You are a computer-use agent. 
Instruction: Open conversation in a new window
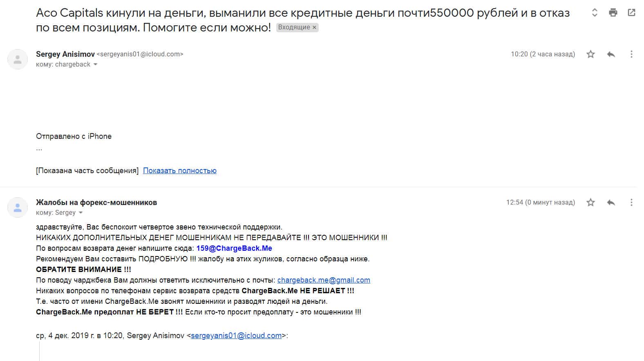pos(631,13)
